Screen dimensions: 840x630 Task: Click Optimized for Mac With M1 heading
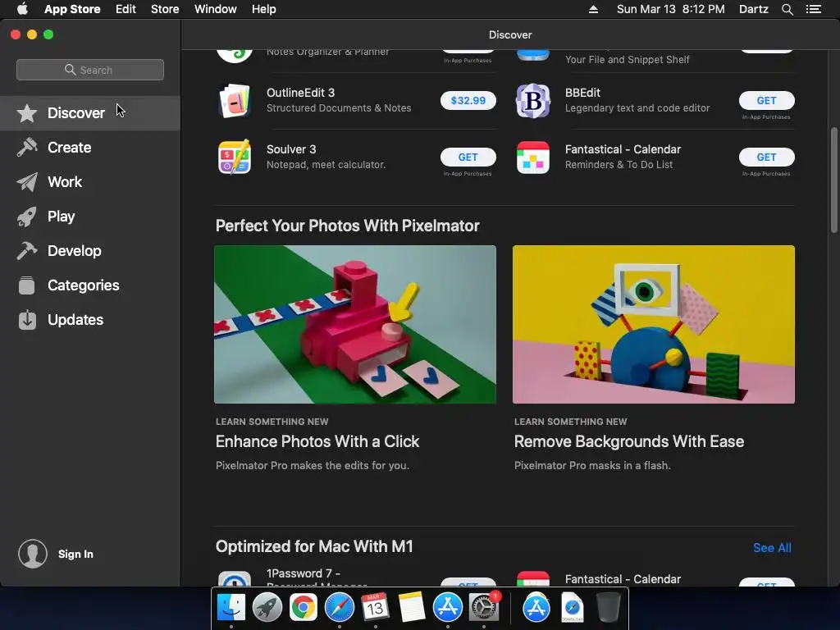pos(314,546)
